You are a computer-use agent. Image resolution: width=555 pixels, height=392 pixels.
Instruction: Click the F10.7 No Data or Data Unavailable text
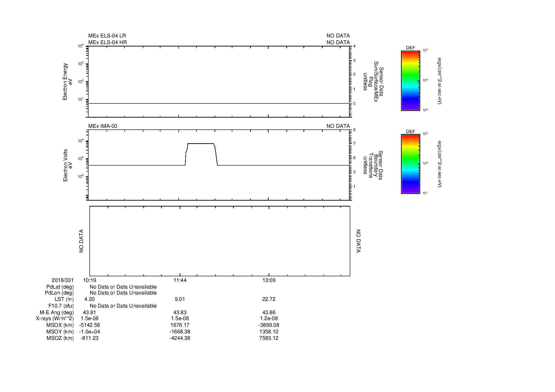(x=123, y=306)
